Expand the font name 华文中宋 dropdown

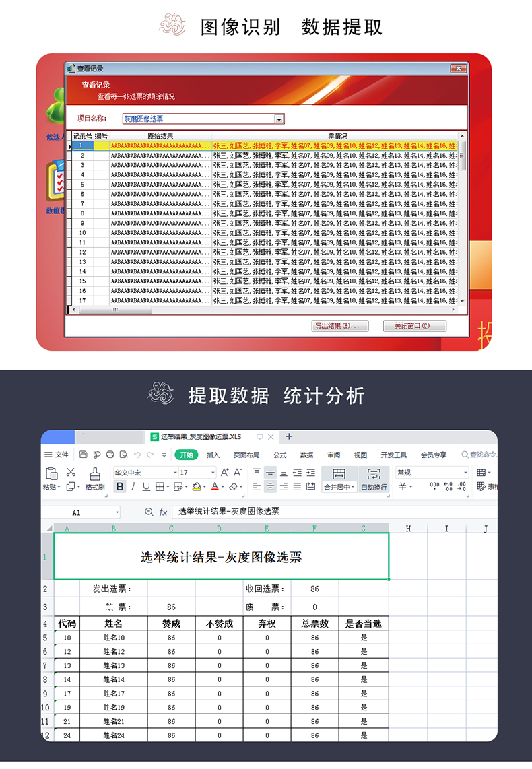point(174,473)
